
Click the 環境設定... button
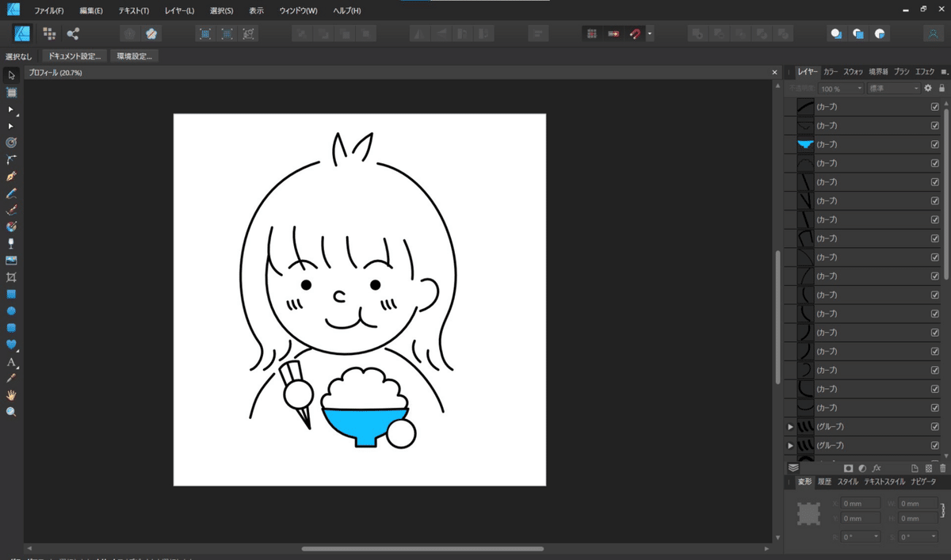click(x=135, y=56)
